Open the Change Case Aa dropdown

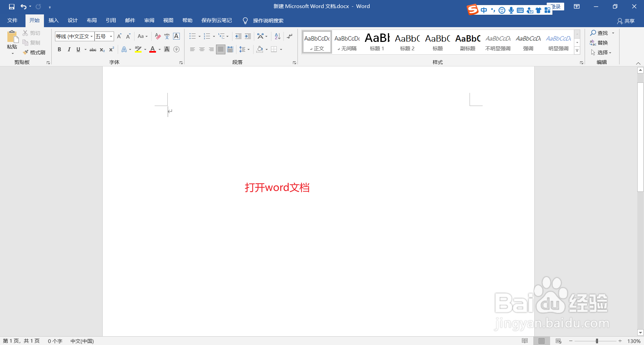[143, 36]
